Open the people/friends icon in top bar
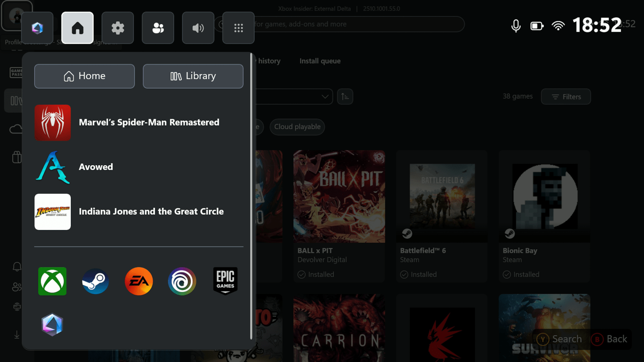 click(158, 28)
